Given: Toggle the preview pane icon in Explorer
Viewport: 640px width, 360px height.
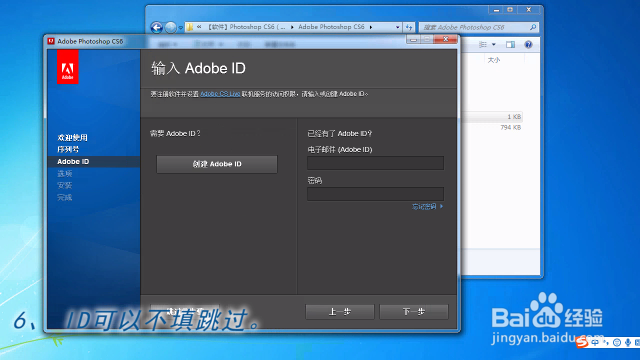Looking at the screenshot, I should [510, 44].
